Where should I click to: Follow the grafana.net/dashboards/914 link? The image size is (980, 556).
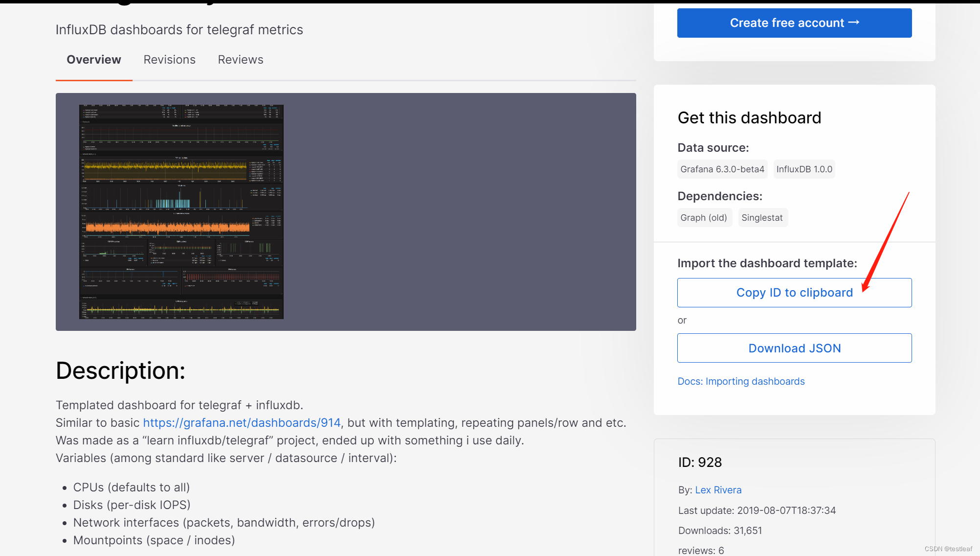(242, 423)
